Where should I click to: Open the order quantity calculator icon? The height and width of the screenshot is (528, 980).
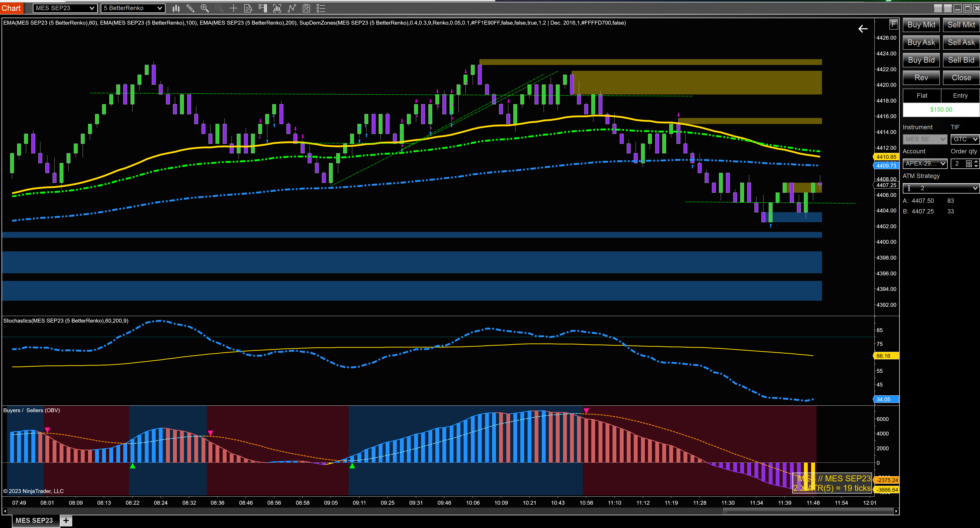969,164
